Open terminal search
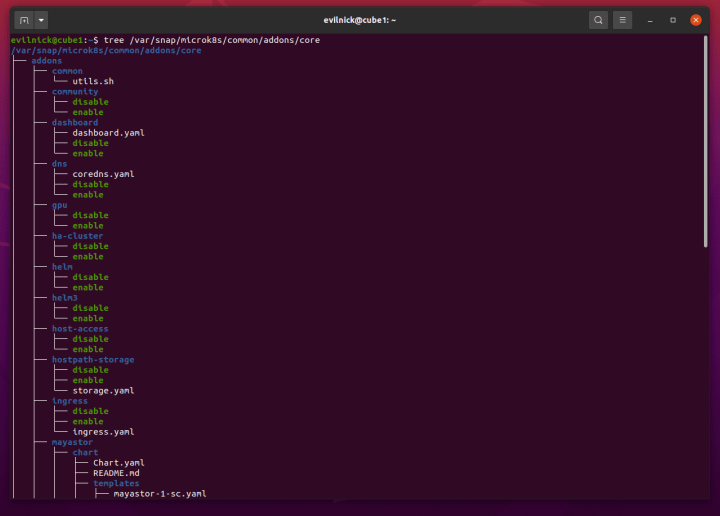720x516 pixels. click(x=598, y=20)
